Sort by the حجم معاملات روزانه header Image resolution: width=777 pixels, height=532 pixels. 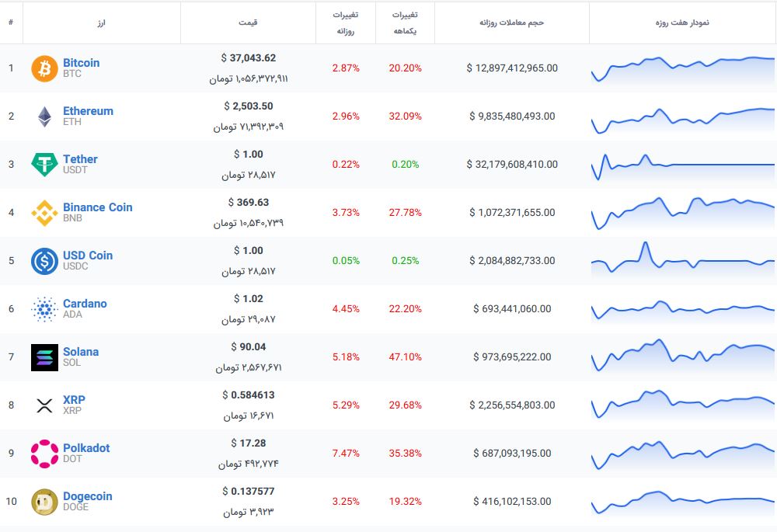(511, 23)
